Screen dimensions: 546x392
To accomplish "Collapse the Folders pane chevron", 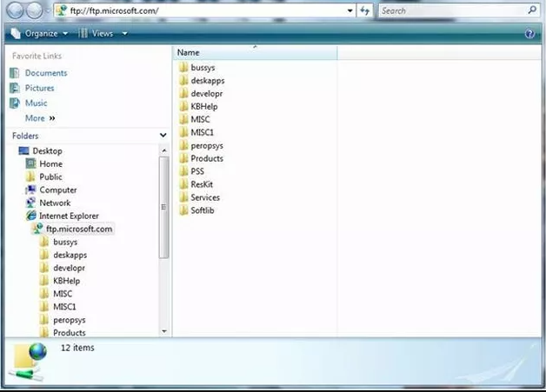I will (x=163, y=135).
